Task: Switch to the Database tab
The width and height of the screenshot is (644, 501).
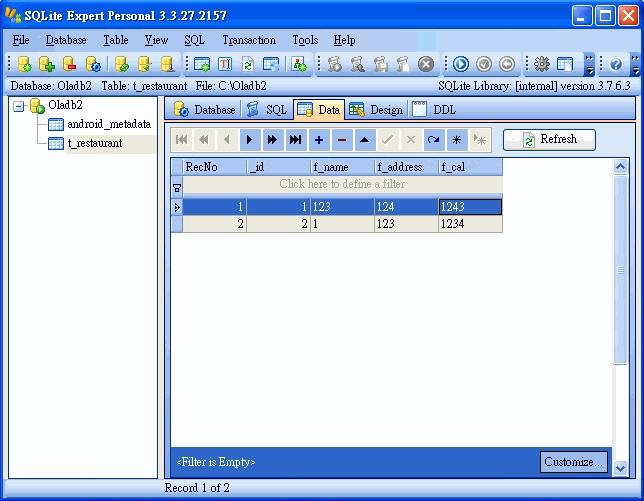Action: click(x=204, y=110)
